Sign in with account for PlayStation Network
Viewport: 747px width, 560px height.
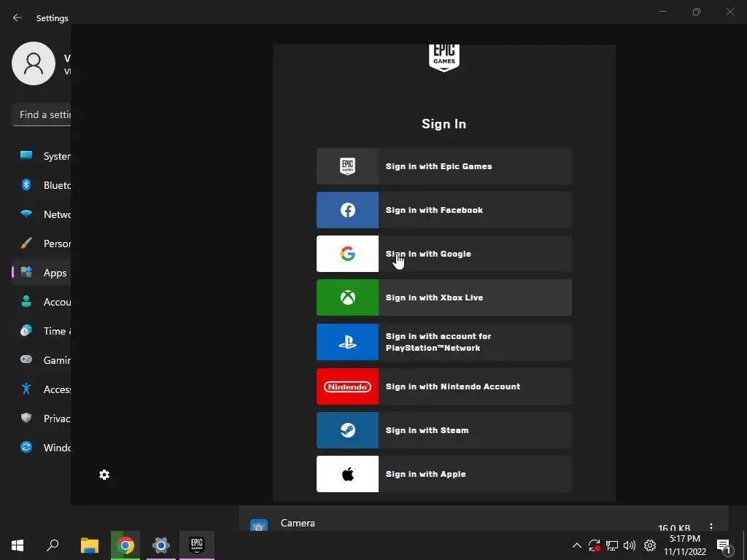click(444, 342)
